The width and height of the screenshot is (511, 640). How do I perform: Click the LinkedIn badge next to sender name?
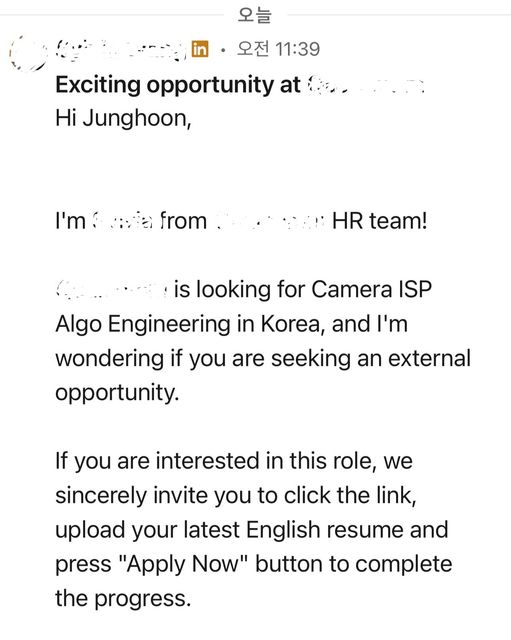(200, 49)
